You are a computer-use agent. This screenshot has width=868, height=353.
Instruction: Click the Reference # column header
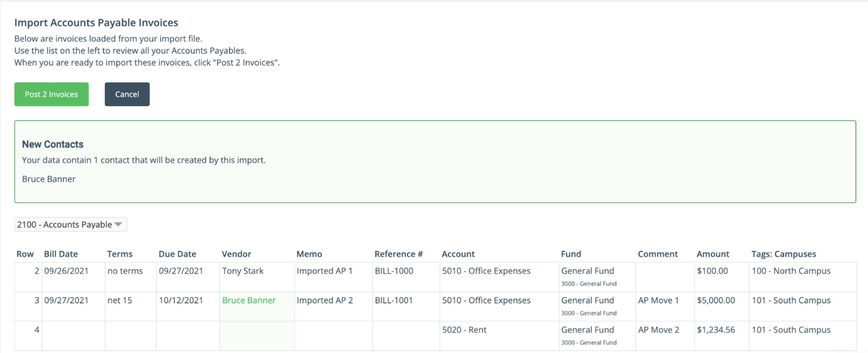[399, 254]
